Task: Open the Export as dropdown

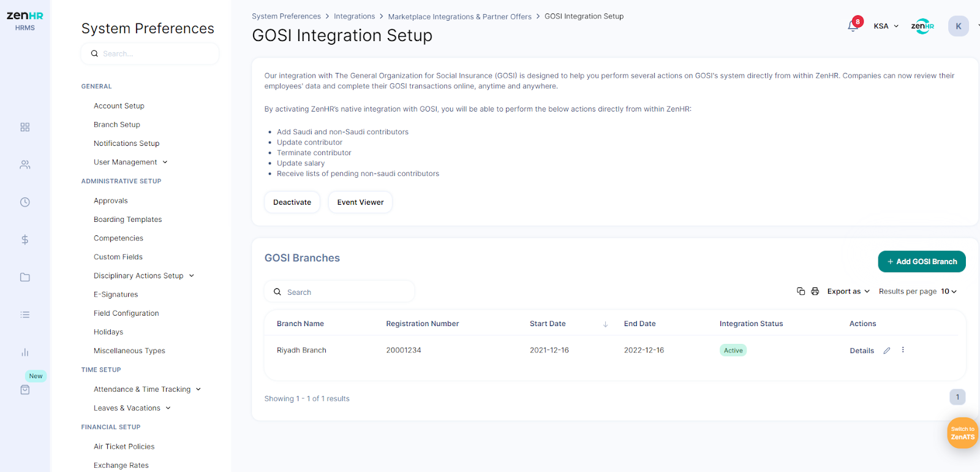Action: (x=848, y=291)
